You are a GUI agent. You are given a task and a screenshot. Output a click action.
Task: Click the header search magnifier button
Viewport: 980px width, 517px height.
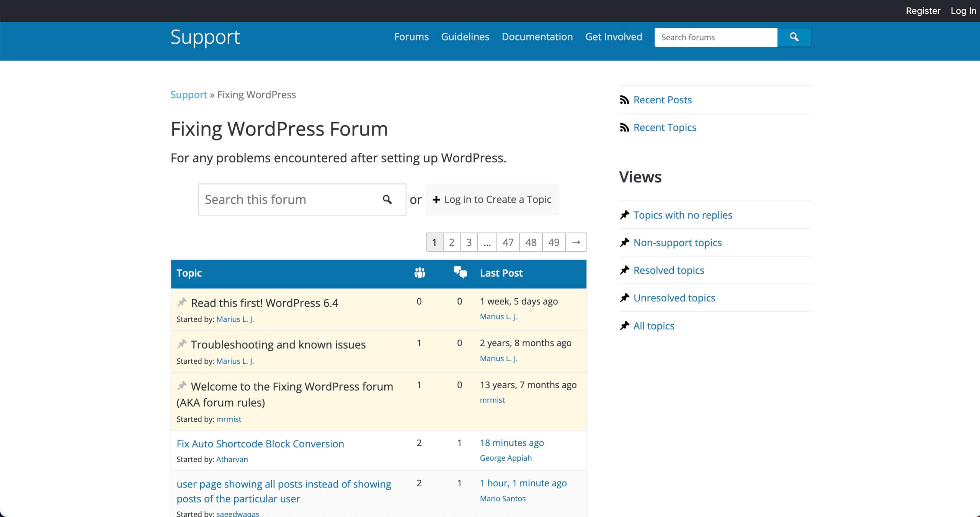point(794,37)
